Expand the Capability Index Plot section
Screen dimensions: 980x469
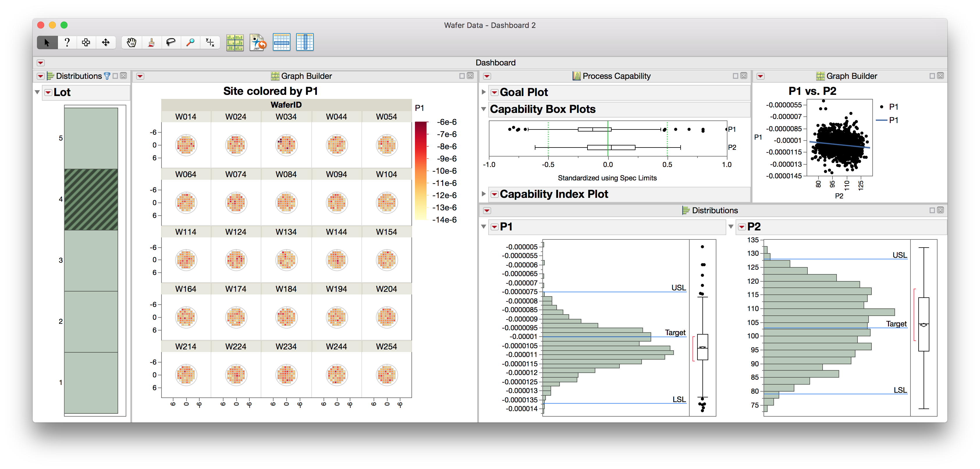pos(483,194)
